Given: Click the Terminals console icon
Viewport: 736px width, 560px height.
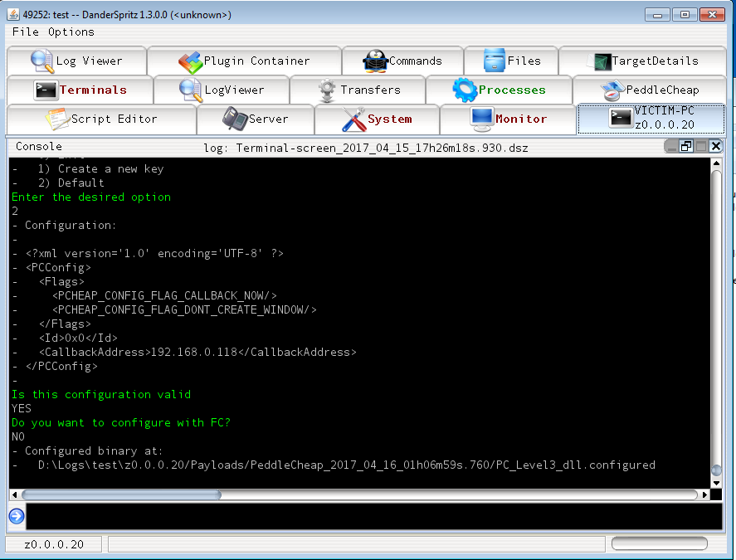Looking at the screenshot, I should coord(46,90).
